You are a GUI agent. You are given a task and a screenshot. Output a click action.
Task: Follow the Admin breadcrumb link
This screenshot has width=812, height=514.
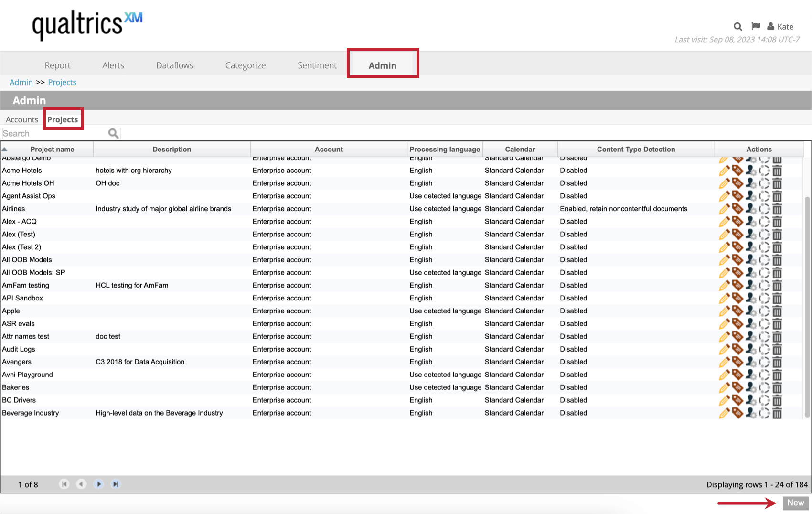(x=21, y=82)
